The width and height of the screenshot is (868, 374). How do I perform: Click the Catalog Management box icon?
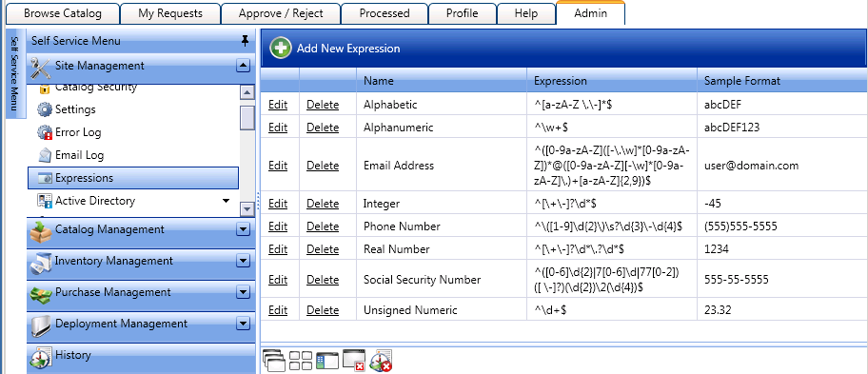tap(40, 231)
